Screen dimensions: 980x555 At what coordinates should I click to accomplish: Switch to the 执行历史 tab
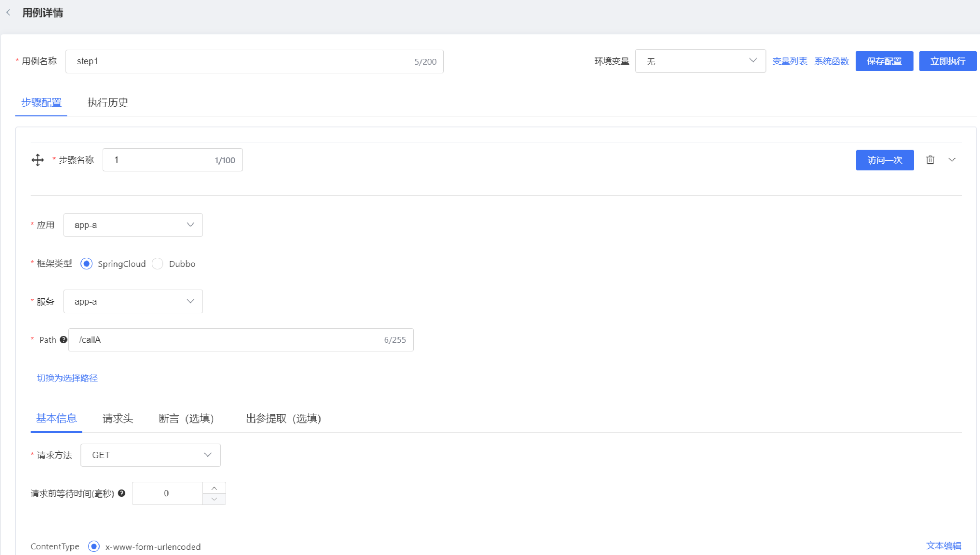pyautogui.click(x=108, y=102)
